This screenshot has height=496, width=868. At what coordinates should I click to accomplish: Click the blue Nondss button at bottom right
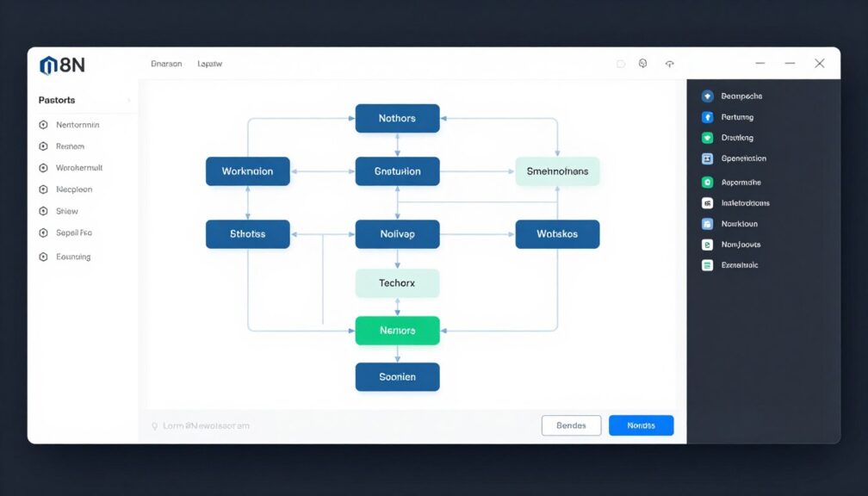pos(641,425)
